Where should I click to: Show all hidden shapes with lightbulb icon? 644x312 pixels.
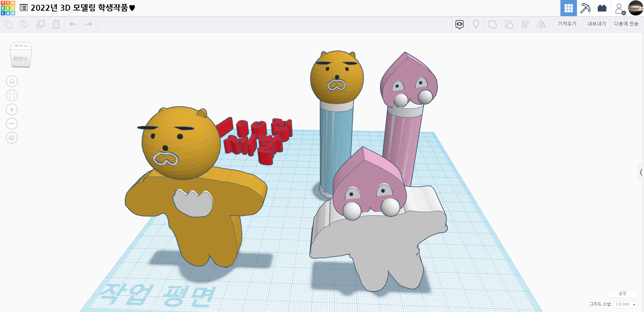[x=476, y=25]
